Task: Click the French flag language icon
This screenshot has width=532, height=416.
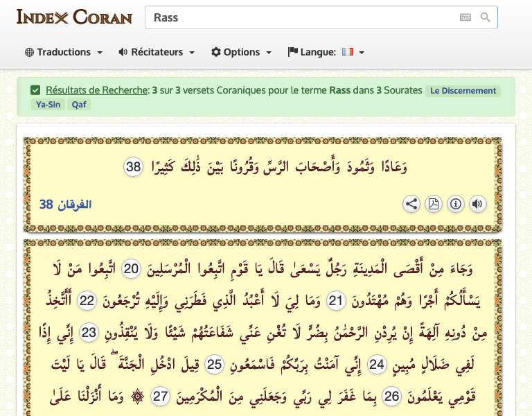Action: pyautogui.click(x=348, y=52)
